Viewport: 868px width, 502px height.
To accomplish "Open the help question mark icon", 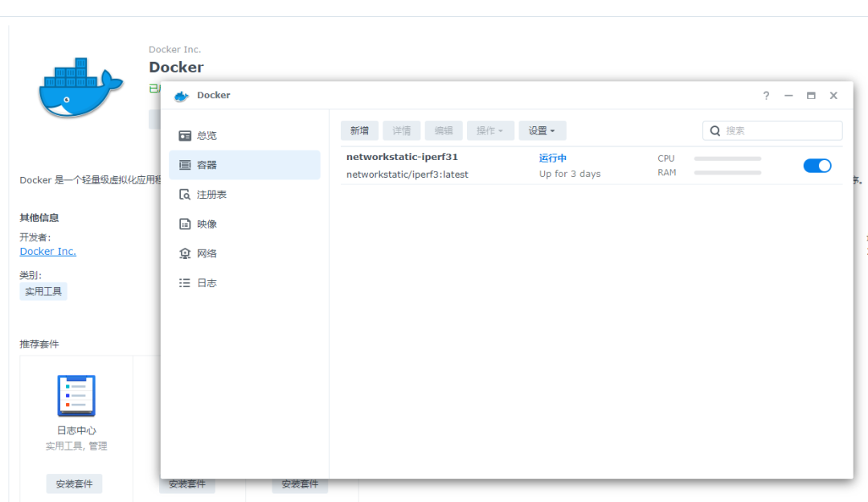I will coord(766,95).
